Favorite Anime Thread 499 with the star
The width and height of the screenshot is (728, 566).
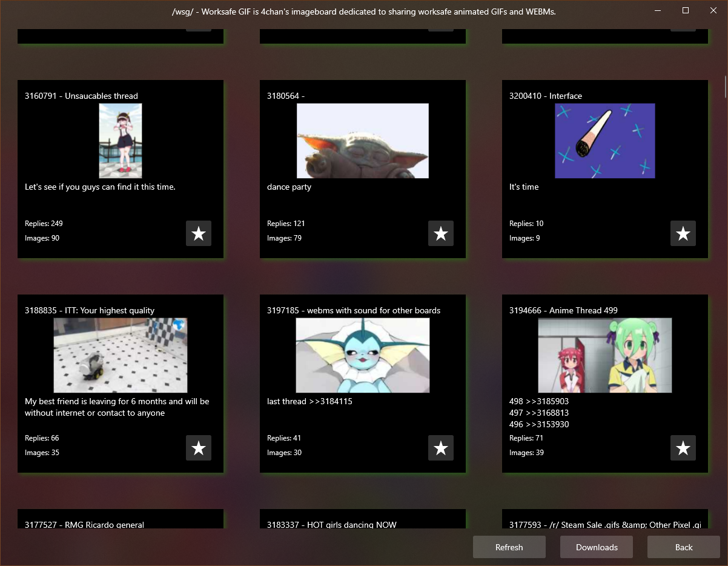(683, 448)
